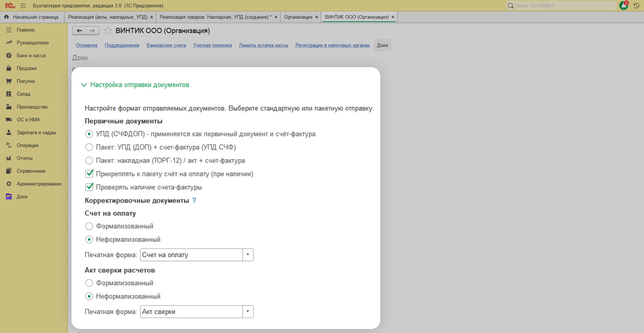Collapse Настройка отправки документов section
Viewport: 644px width, 333px height.
click(84, 85)
